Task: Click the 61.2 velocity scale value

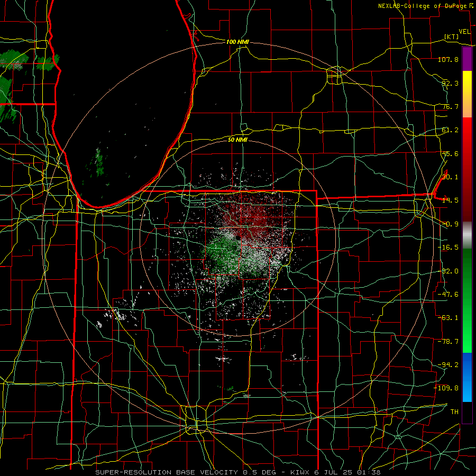Action: (x=450, y=130)
